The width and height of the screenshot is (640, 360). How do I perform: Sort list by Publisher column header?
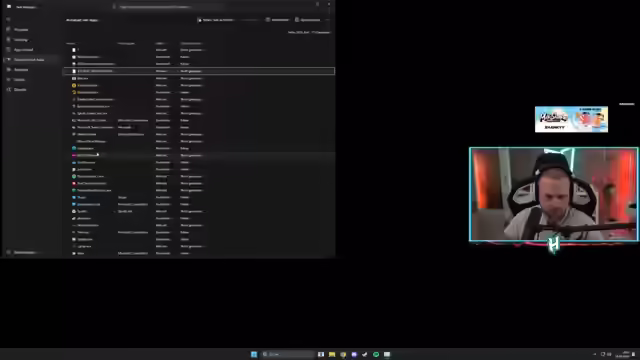[x=126, y=43]
